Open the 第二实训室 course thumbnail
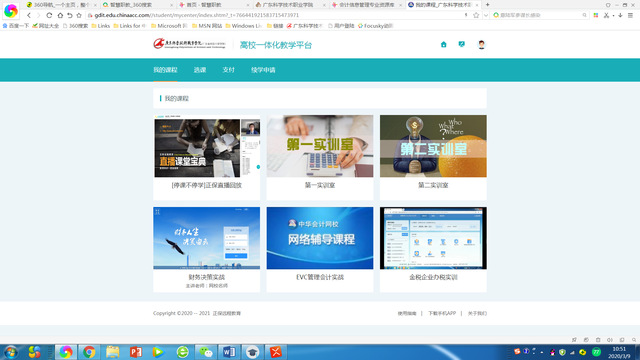This screenshot has width=640, height=360. click(433, 146)
